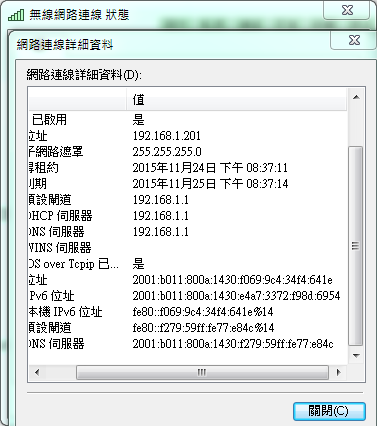
Task: Select the value 192.168.1.201
Action: point(167,136)
